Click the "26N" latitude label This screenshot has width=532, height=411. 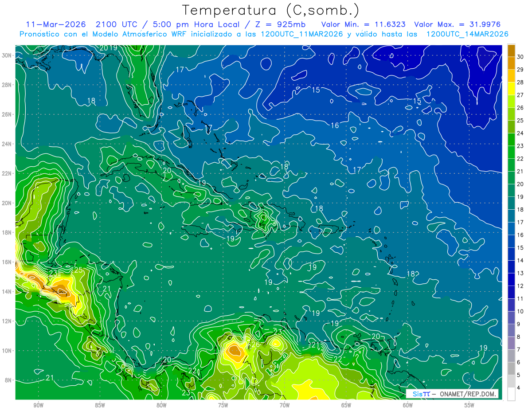pyautogui.click(x=7, y=114)
